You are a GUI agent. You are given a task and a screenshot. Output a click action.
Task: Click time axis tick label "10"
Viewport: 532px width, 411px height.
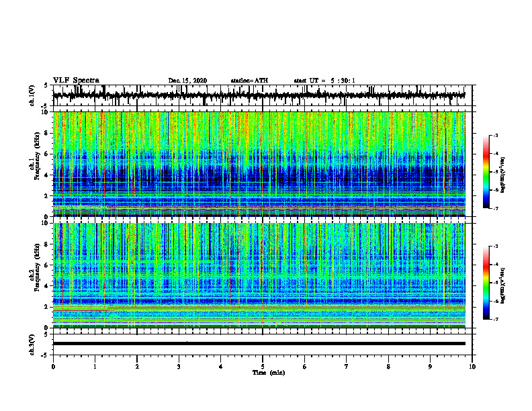point(472,367)
